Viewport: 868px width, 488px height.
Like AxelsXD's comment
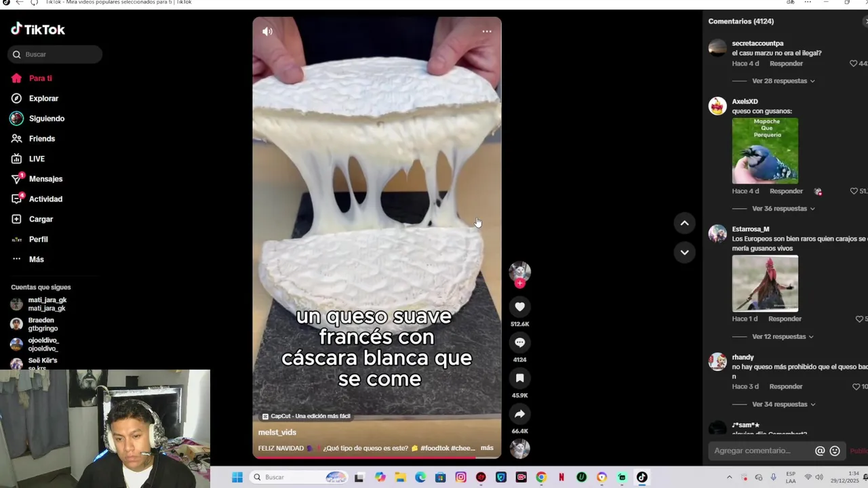tap(854, 191)
